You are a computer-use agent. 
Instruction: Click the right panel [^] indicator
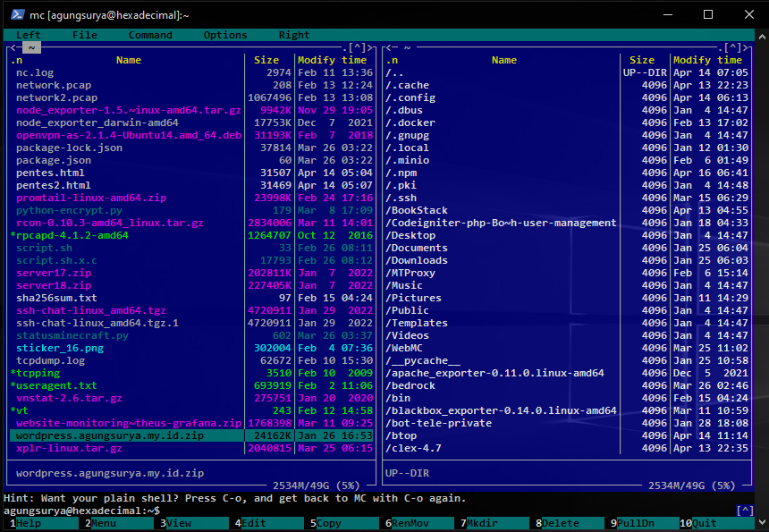(734, 47)
